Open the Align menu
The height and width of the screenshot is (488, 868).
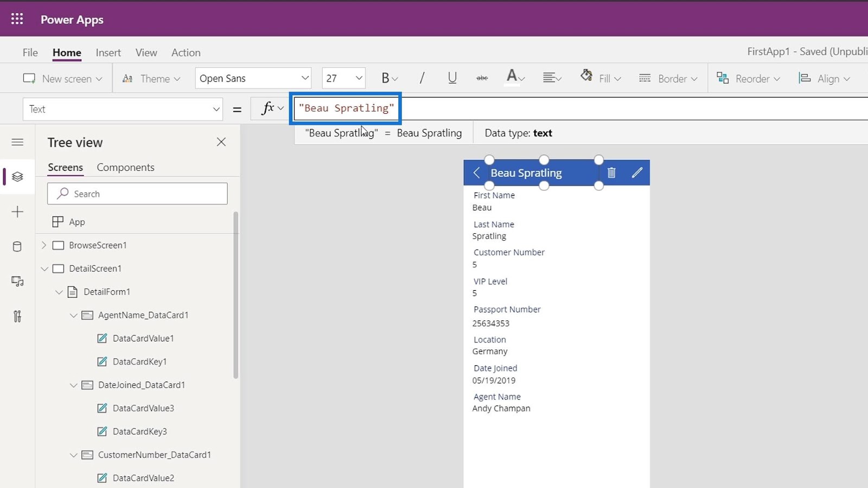click(x=824, y=79)
